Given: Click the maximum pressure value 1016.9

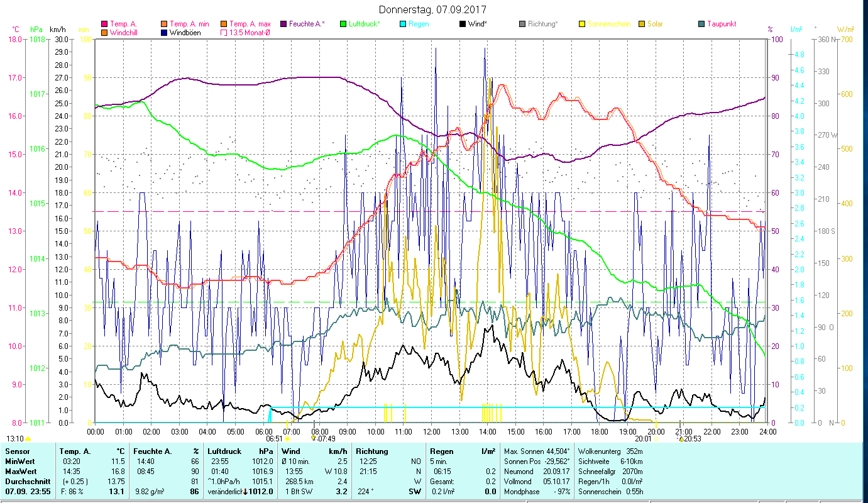Looking at the screenshot, I should pos(262,472).
